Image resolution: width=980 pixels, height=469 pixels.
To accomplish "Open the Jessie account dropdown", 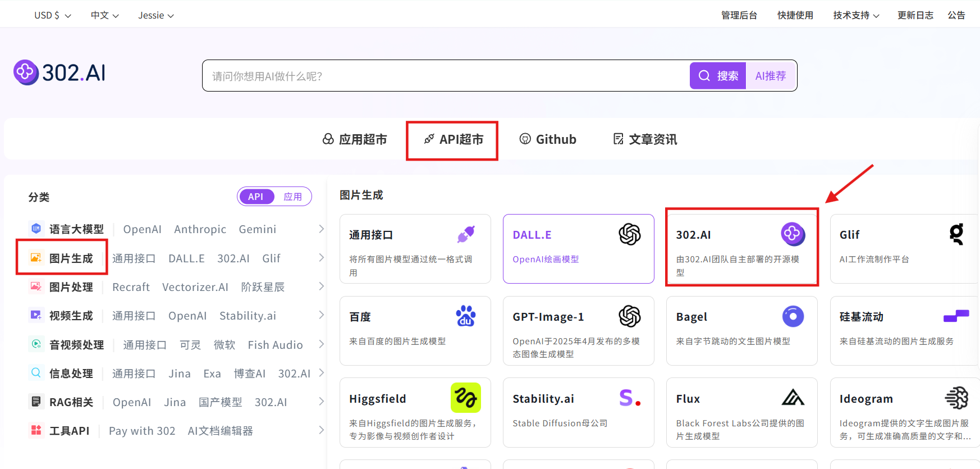I will click(x=156, y=15).
